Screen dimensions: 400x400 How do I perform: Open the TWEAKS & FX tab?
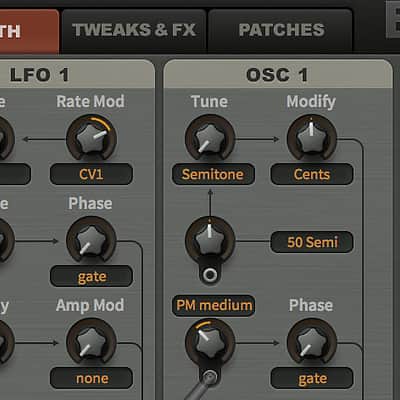pos(134,30)
